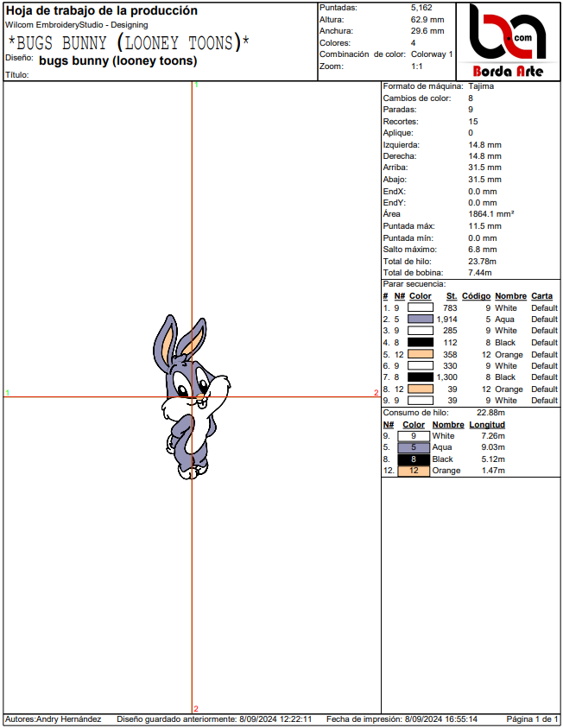
Task: Click 'Autores:Andry Hernández' in footer
Action: (x=53, y=719)
